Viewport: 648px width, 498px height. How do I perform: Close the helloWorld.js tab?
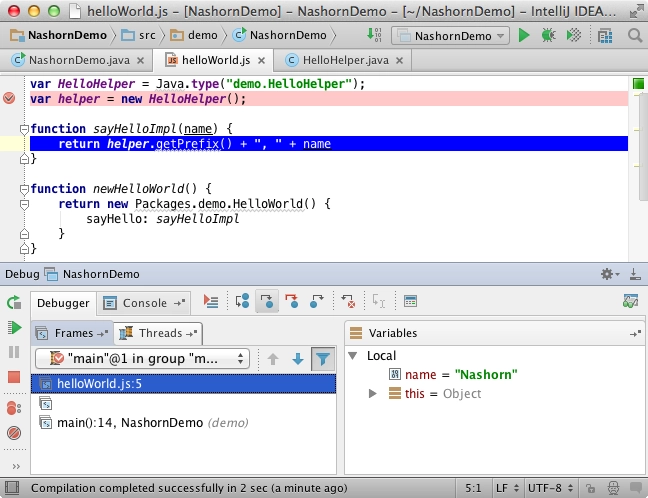click(261, 61)
